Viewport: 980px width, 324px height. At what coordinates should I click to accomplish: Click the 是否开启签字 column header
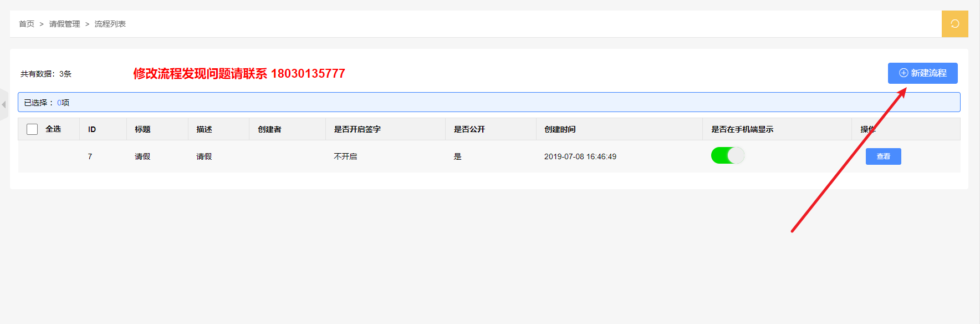(357, 129)
